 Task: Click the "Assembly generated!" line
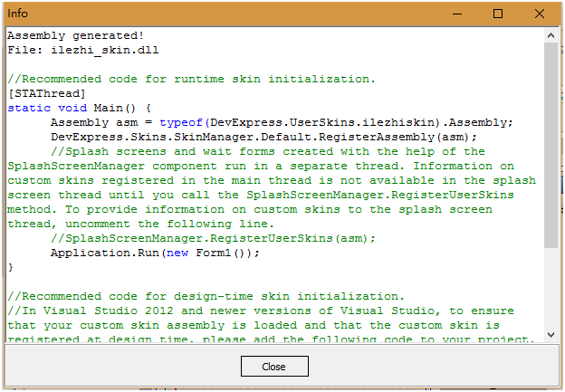tap(76, 35)
